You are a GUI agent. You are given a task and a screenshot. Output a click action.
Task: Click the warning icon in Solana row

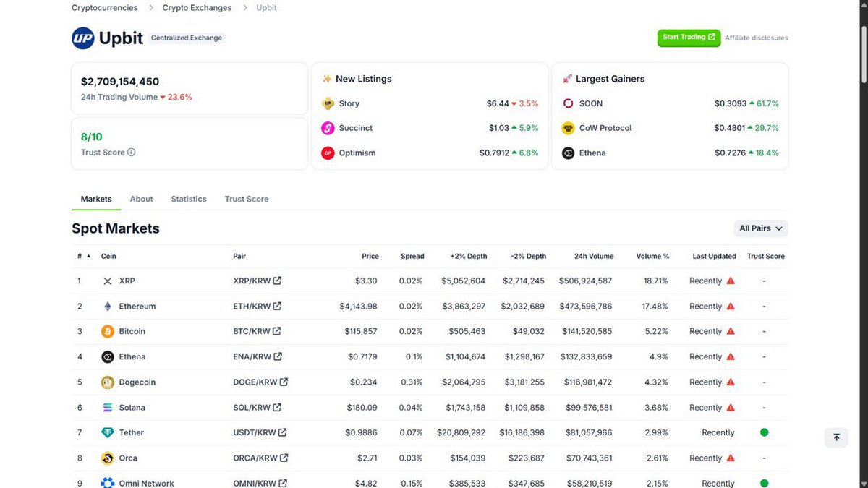(731, 408)
